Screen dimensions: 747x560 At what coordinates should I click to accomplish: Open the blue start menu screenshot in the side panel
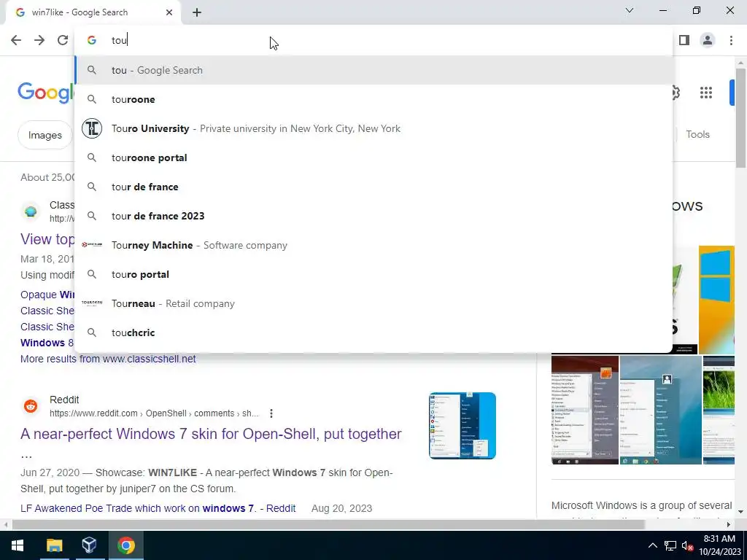[660, 410]
